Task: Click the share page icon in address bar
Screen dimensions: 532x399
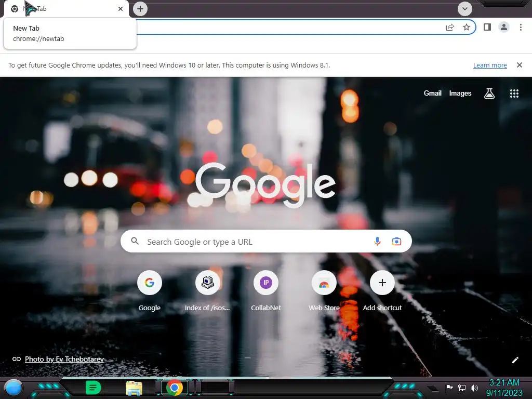Action: [450, 27]
